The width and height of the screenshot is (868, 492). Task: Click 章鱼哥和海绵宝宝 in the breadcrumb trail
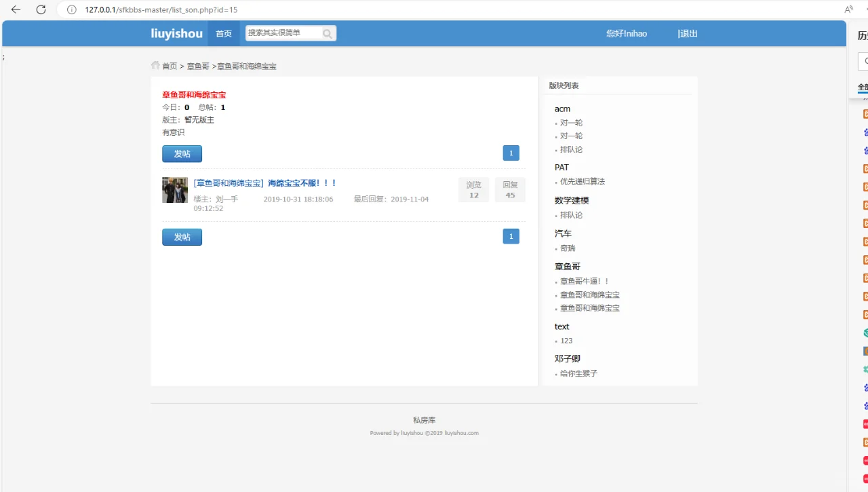click(x=247, y=66)
